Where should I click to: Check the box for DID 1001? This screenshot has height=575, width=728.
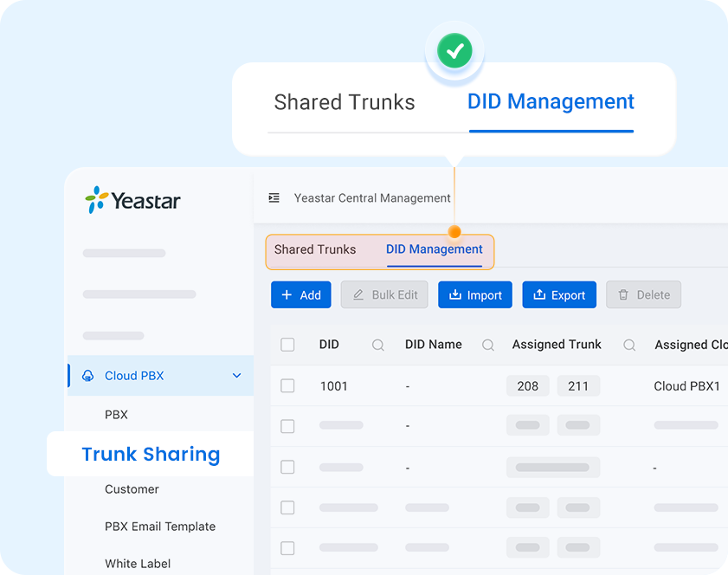pyautogui.click(x=287, y=386)
